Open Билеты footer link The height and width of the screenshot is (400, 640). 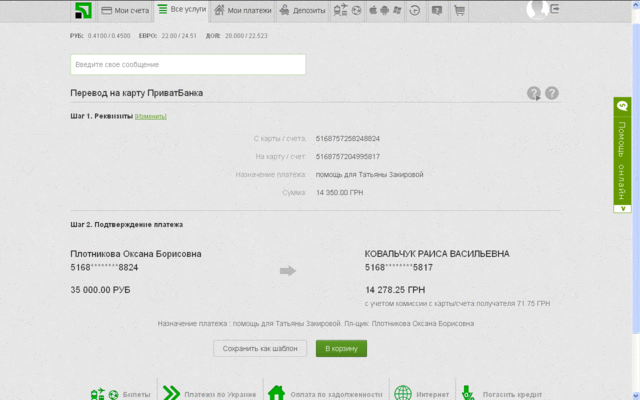coord(136,395)
